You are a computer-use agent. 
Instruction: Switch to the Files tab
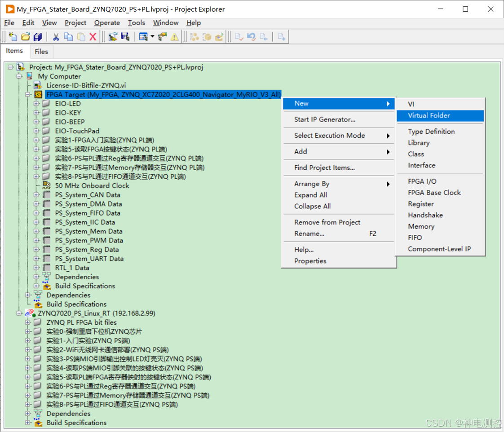tap(41, 52)
